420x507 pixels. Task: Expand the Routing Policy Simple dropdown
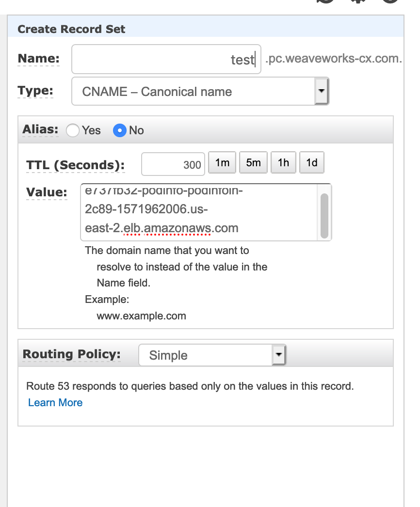click(212, 355)
